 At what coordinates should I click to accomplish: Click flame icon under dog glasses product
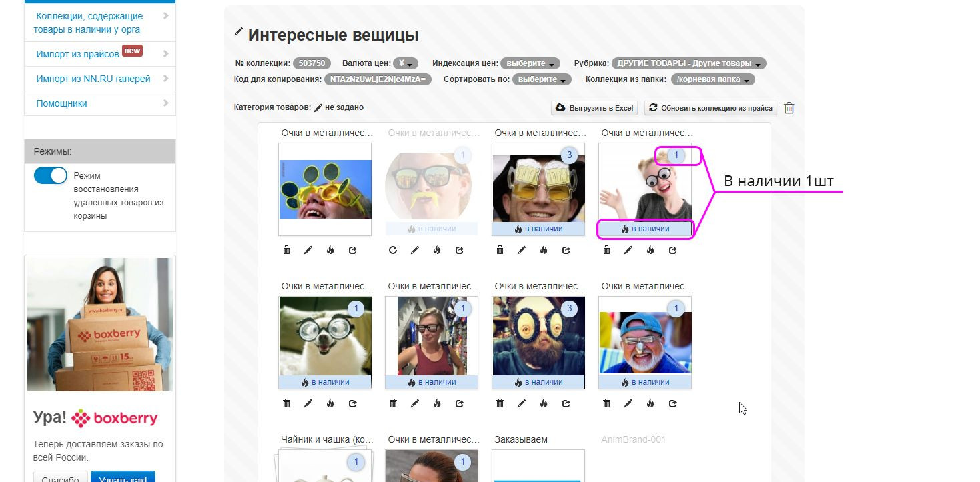330,403
